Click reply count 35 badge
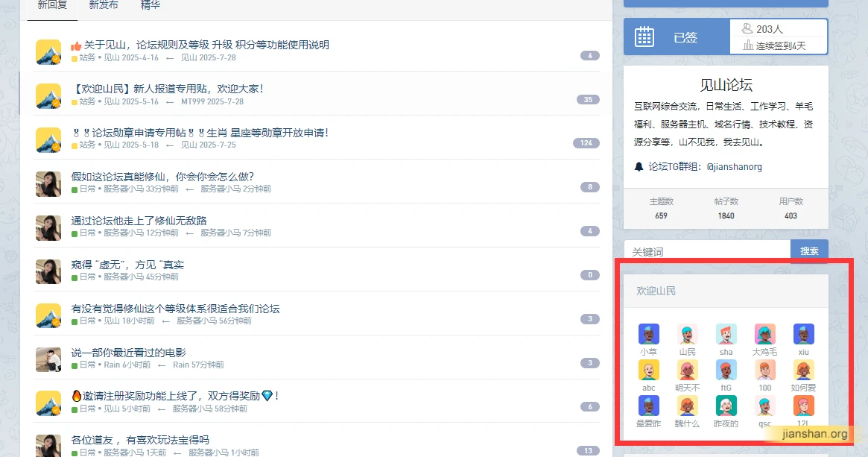Screen dimensions: 868x457 (588, 100)
